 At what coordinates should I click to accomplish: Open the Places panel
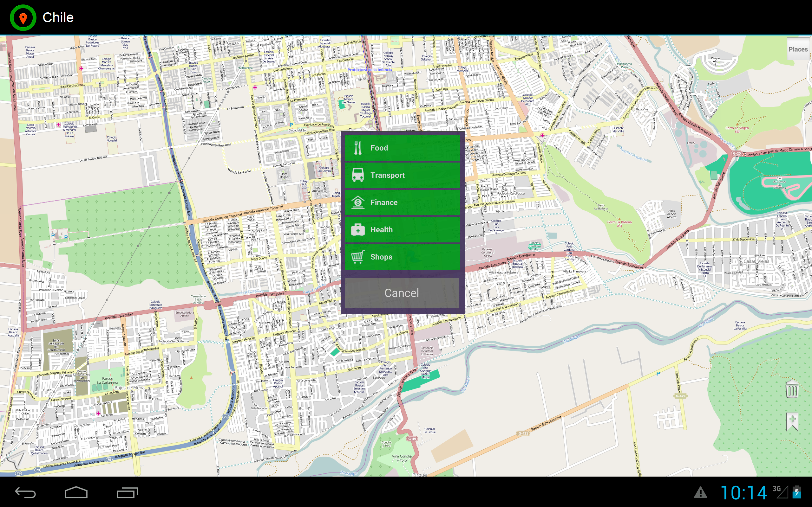tap(798, 49)
